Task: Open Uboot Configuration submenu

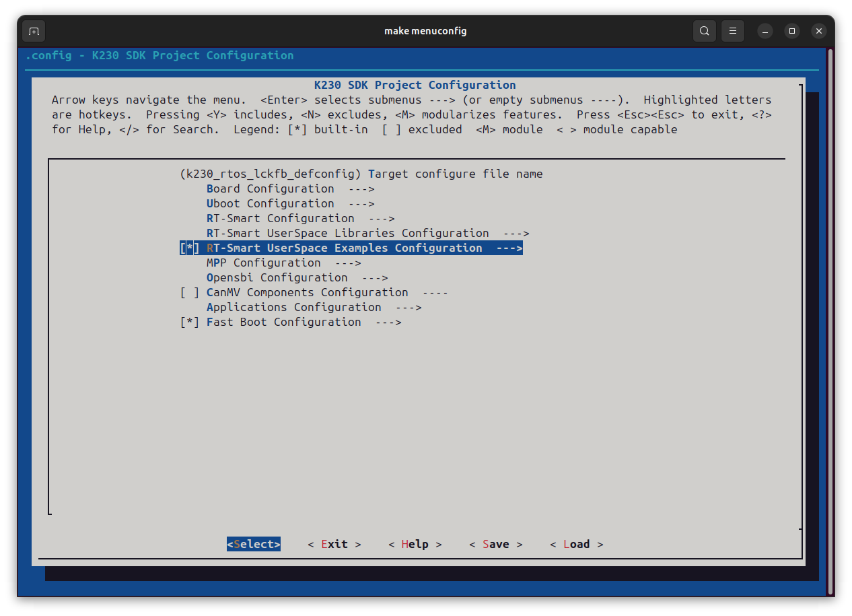Action: click(290, 203)
